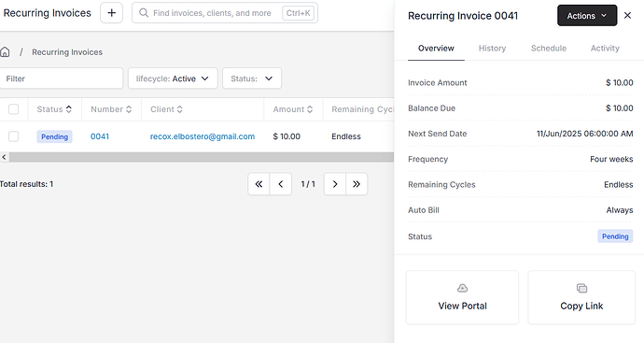Image resolution: width=644 pixels, height=343 pixels.
Task: Switch to the Overview tab
Action: tap(436, 48)
